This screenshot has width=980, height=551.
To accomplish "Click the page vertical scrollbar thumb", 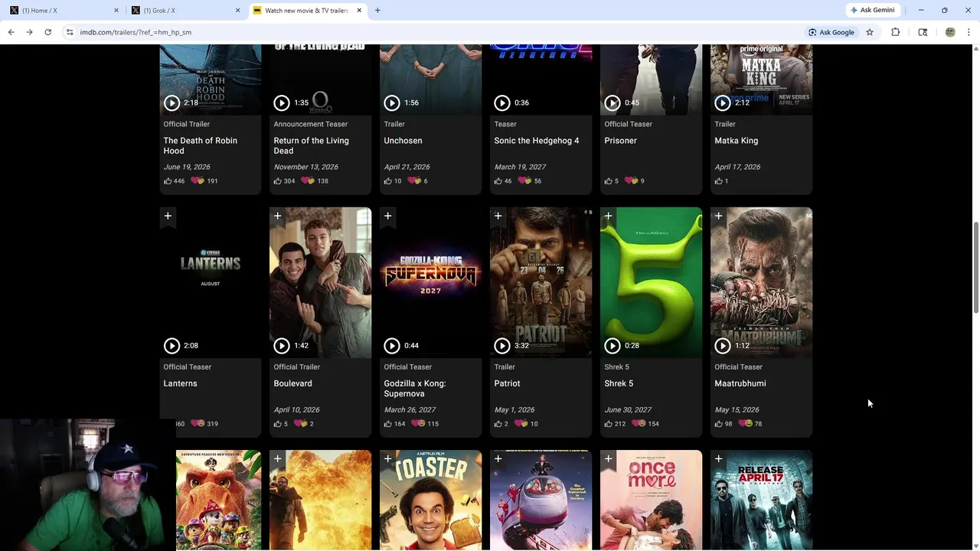I will pyautogui.click(x=975, y=268).
